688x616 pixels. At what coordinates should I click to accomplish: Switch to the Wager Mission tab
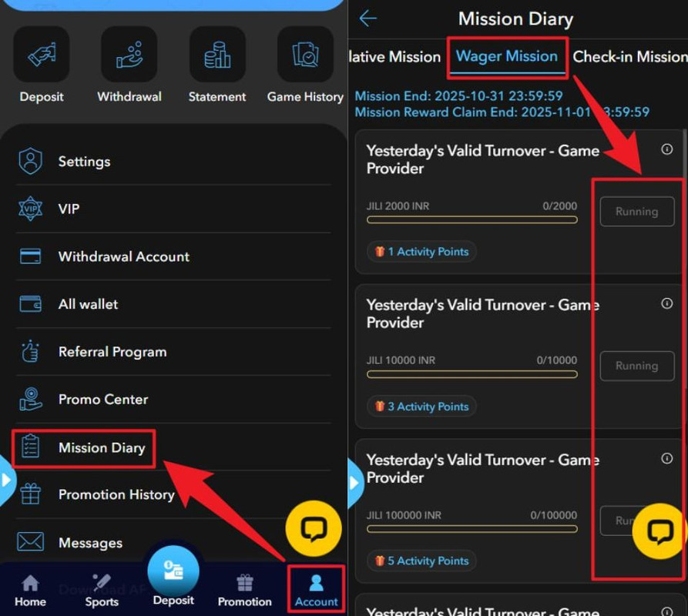[507, 56]
